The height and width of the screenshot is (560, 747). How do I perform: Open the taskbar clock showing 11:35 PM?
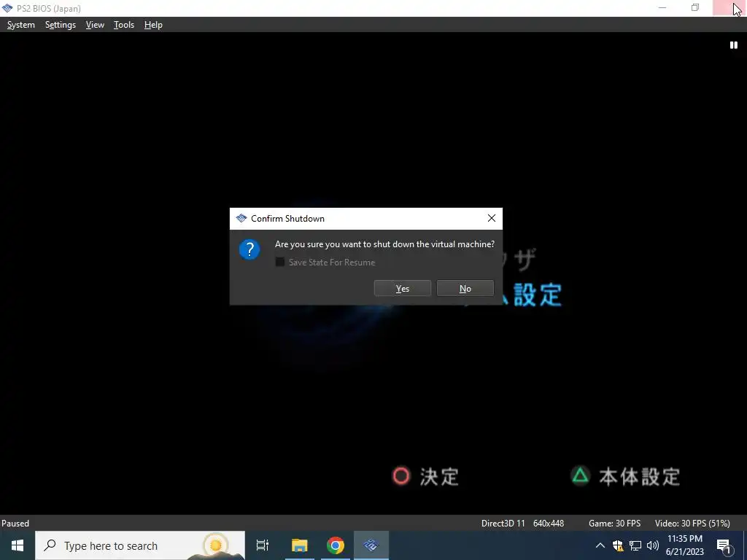[684, 545]
